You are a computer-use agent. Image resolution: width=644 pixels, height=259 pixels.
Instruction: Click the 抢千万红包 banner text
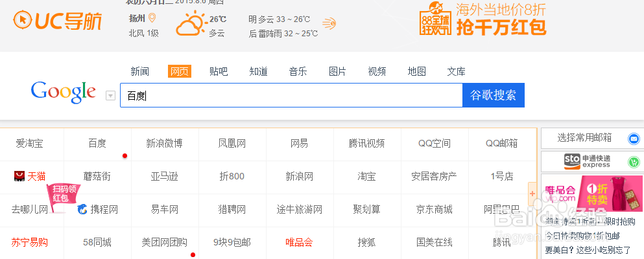[501, 27]
